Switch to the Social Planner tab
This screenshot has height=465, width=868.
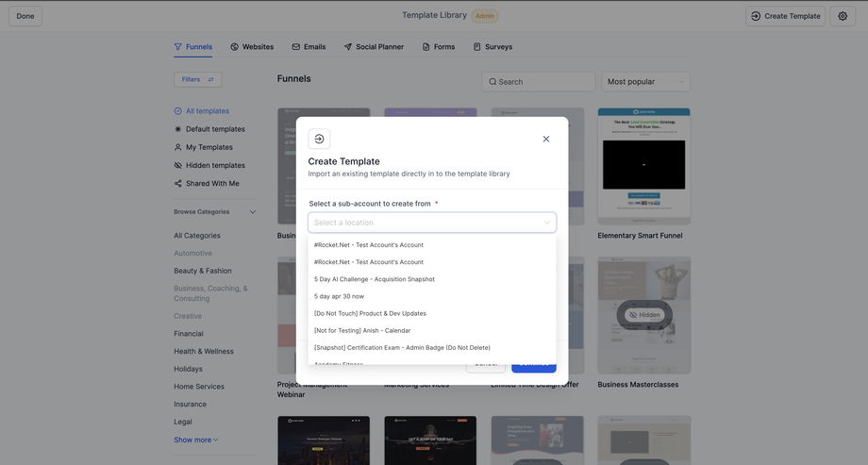tap(374, 47)
